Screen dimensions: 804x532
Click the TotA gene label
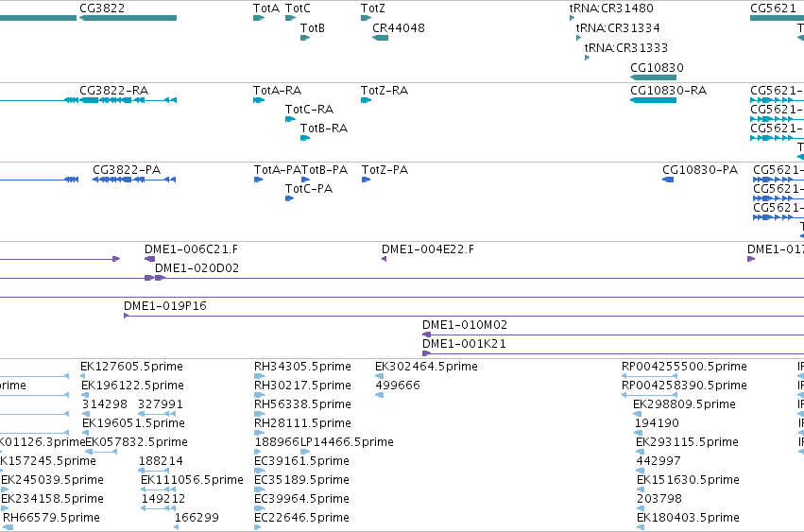tap(266, 9)
